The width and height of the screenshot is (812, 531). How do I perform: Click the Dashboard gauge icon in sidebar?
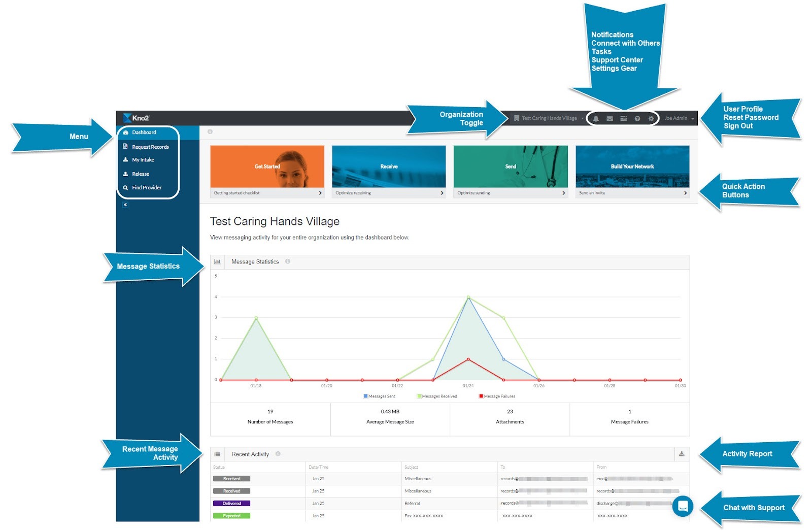[125, 132]
